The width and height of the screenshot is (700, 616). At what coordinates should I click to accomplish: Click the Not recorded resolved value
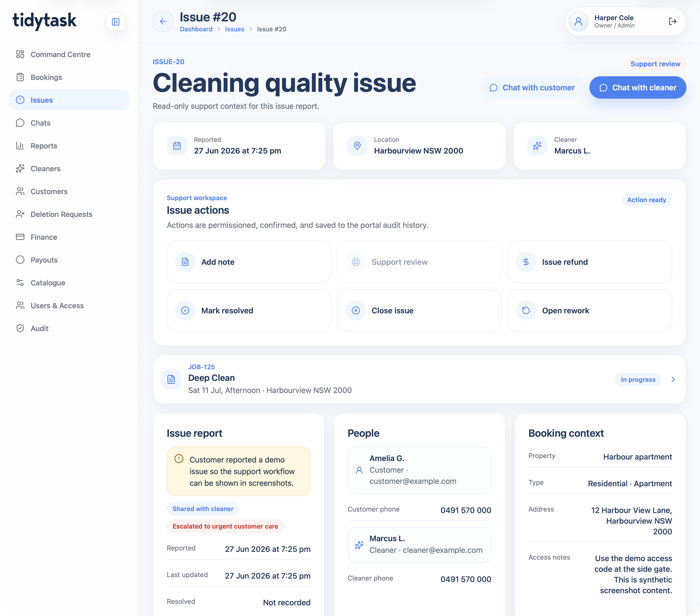287,603
